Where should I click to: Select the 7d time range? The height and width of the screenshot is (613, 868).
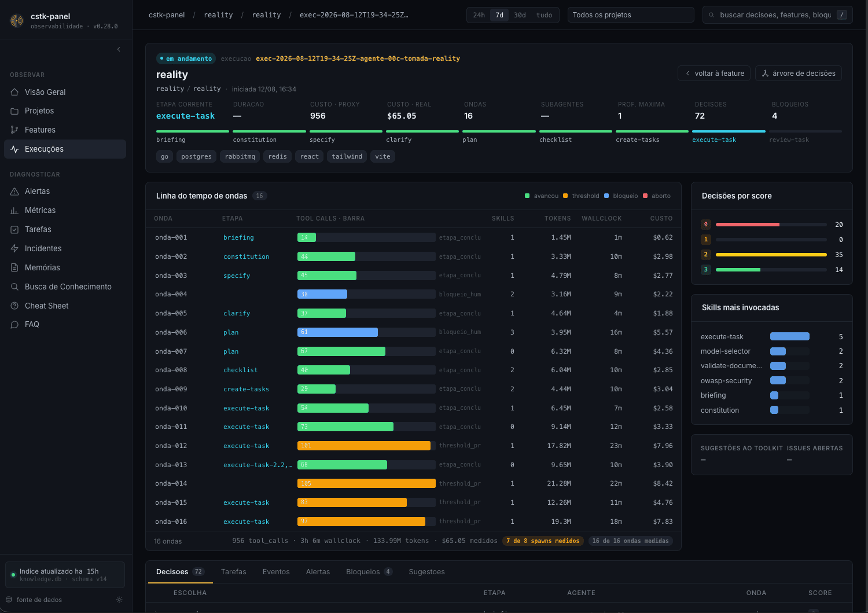pyautogui.click(x=499, y=15)
